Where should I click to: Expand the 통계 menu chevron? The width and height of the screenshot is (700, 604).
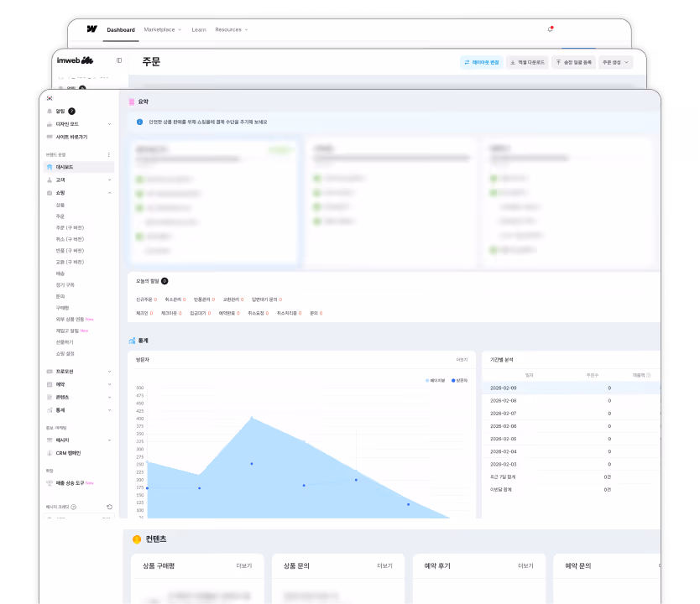pyautogui.click(x=109, y=410)
